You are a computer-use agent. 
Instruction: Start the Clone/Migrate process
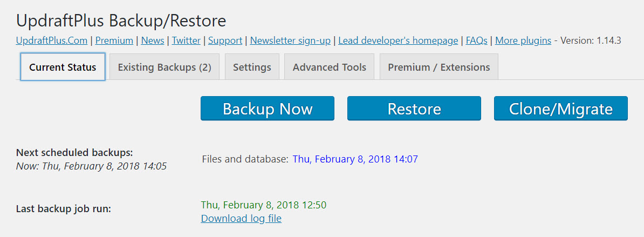[x=560, y=109]
